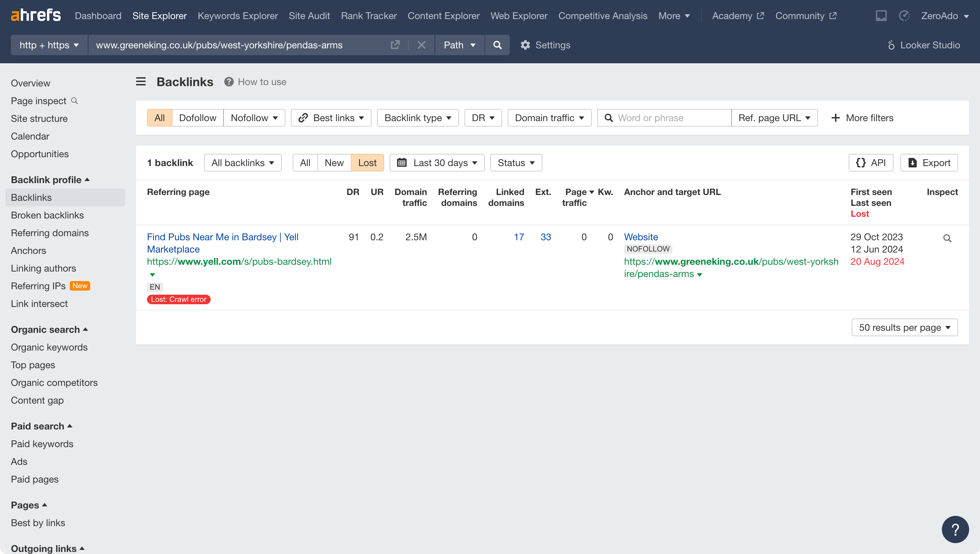Collapse Backlink profile section

click(50, 180)
